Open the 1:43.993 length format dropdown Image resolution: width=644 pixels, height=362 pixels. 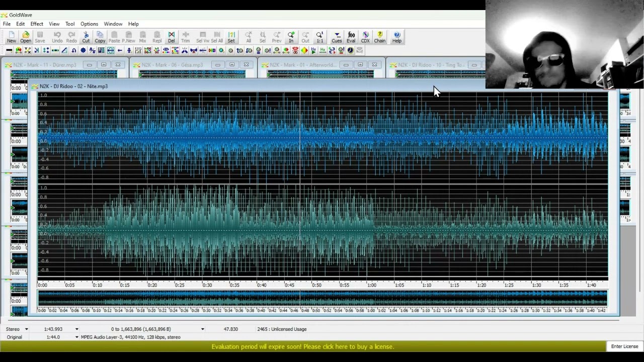(x=76, y=329)
